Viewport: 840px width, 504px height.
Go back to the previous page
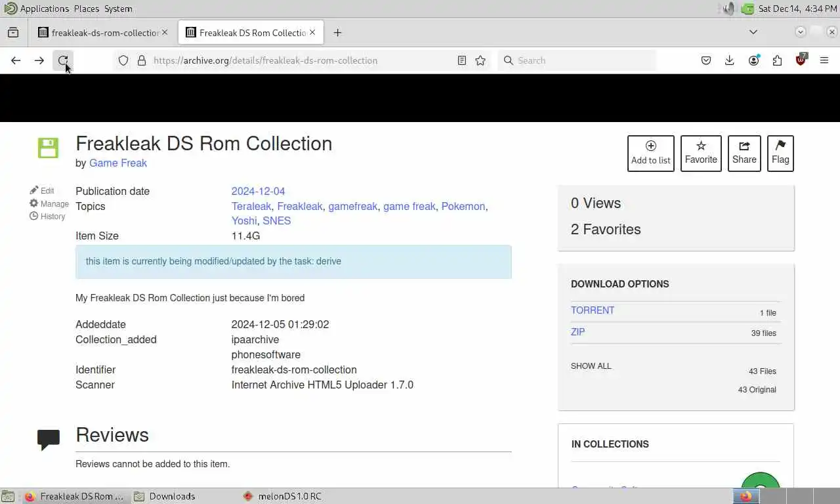click(x=16, y=60)
